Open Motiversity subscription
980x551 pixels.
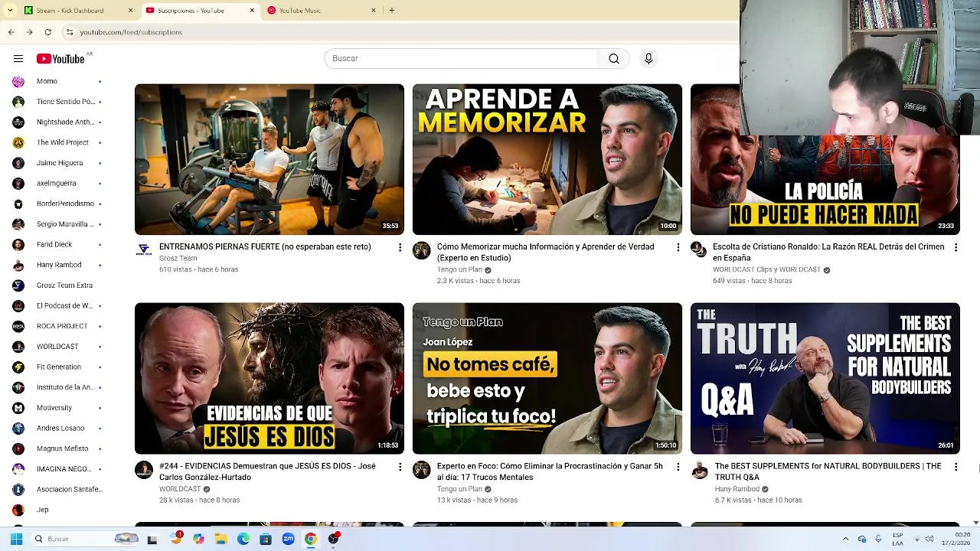pyautogui.click(x=57, y=408)
